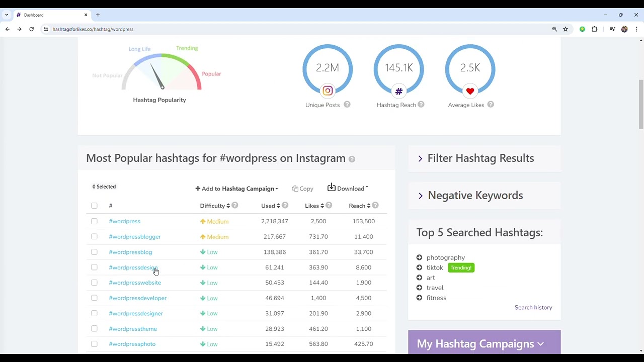Click the help icon beside Likes column
The width and height of the screenshot is (644, 362).
(x=329, y=205)
